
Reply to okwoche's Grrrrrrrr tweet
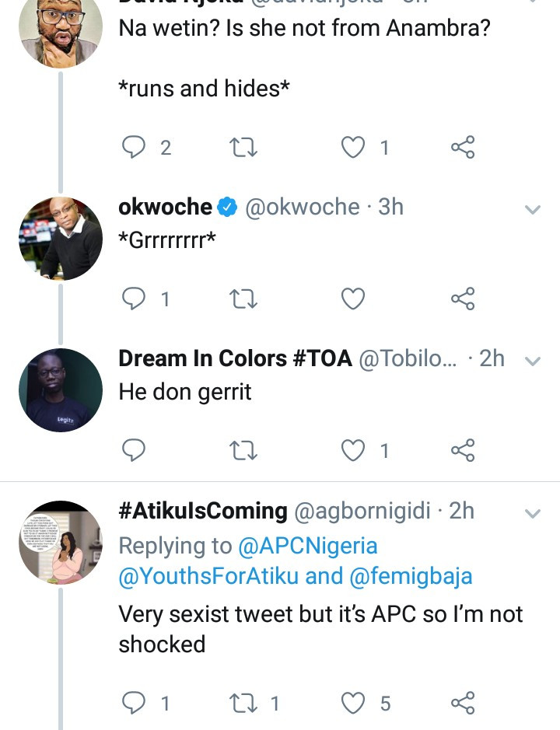[135, 299]
